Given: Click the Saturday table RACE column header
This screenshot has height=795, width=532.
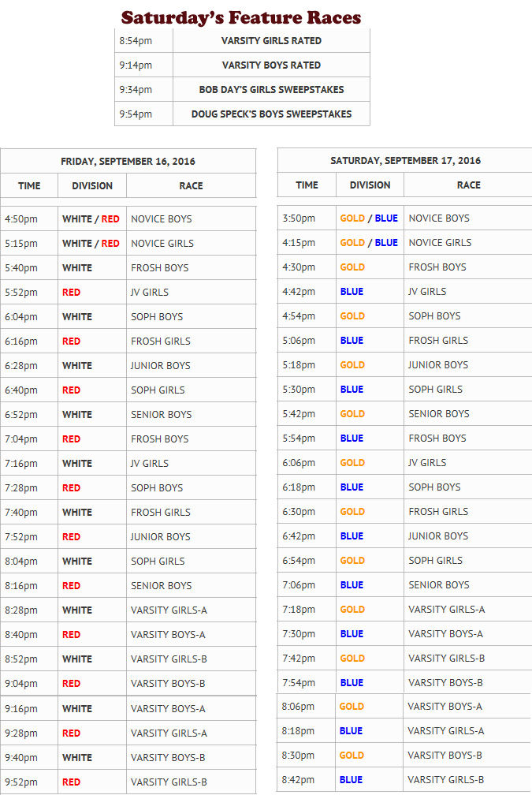Looking at the screenshot, I should [x=469, y=185].
